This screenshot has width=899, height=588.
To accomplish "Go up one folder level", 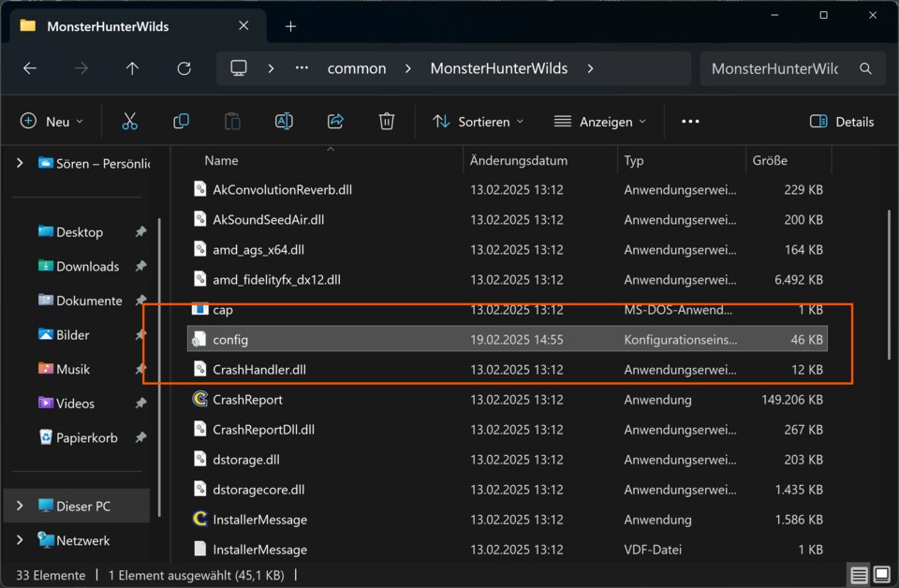I will pyautogui.click(x=132, y=68).
